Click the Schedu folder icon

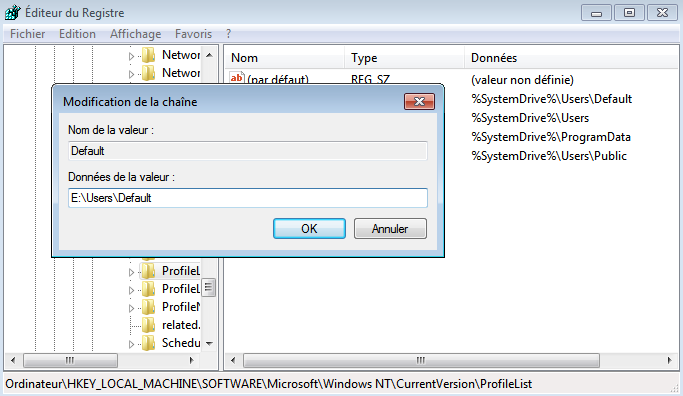(149, 343)
